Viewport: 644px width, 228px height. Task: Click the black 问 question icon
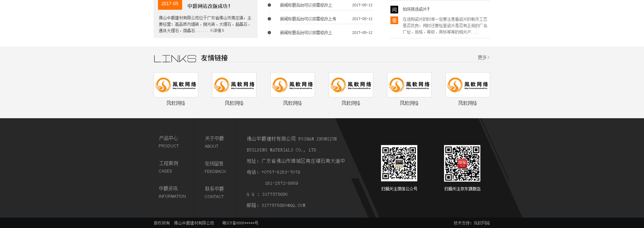pos(394,10)
